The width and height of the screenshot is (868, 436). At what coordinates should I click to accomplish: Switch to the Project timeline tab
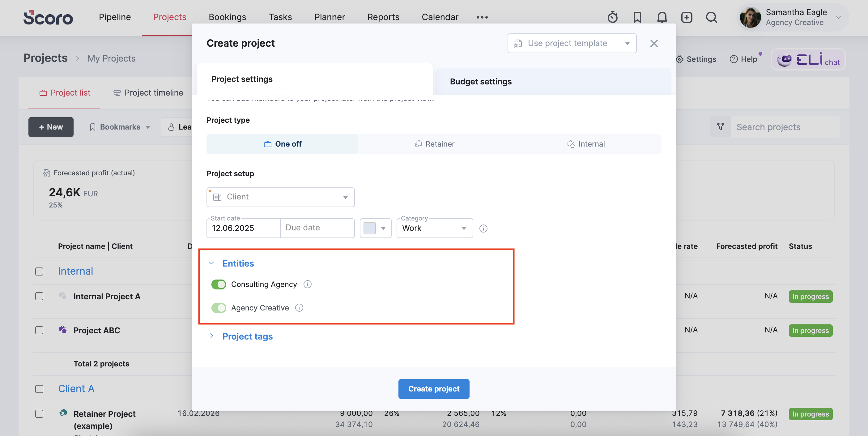148,93
